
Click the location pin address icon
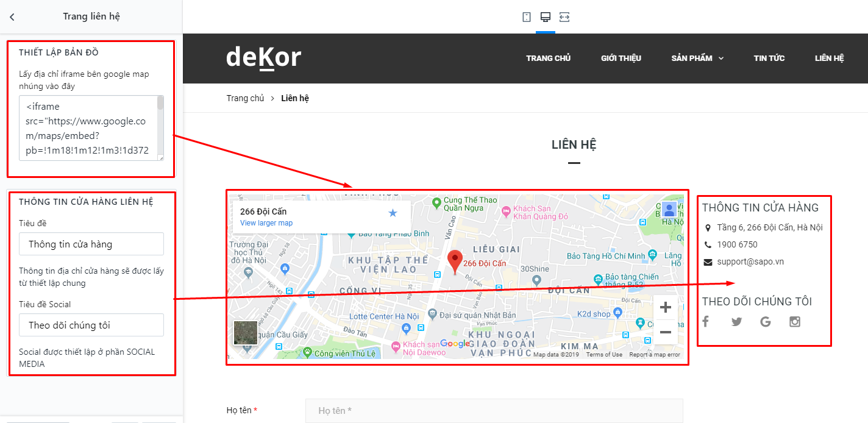(708, 227)
